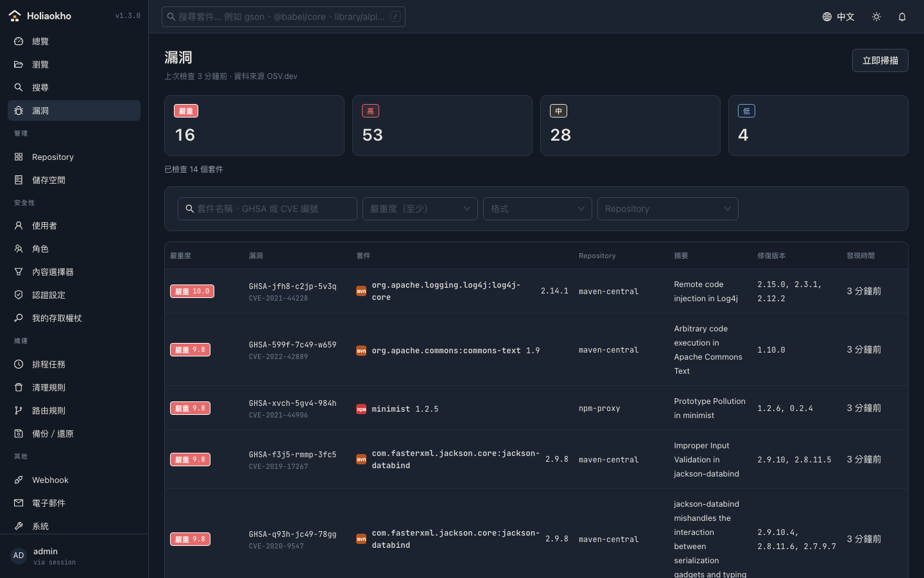
Task: Click the 我的存取權杖 key icon
Action: [x=19, y=318]
